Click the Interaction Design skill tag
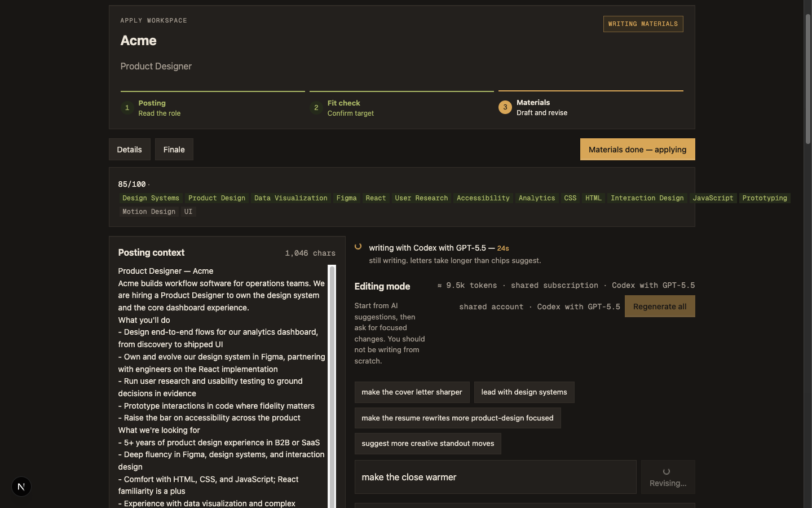Screen dimensions: 812x508 (647, 198)
